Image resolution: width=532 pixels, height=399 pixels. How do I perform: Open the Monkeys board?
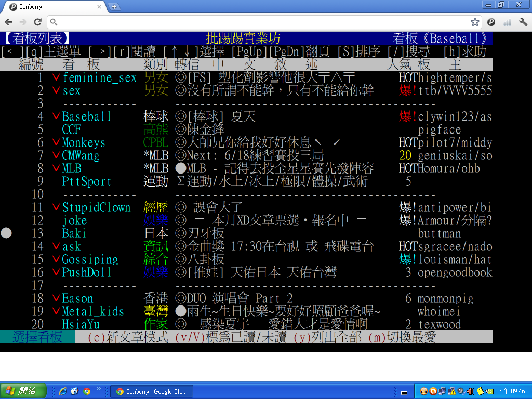point(84,142)
